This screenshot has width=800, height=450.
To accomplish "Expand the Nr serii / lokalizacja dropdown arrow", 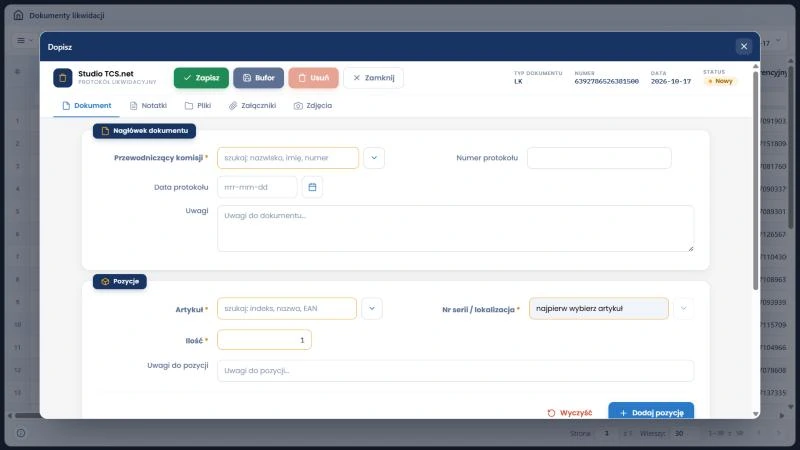I will click(684, 309).
